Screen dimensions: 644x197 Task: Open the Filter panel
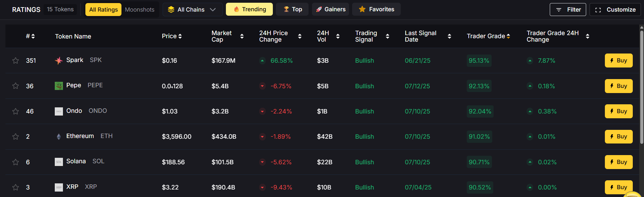[568, 10]
